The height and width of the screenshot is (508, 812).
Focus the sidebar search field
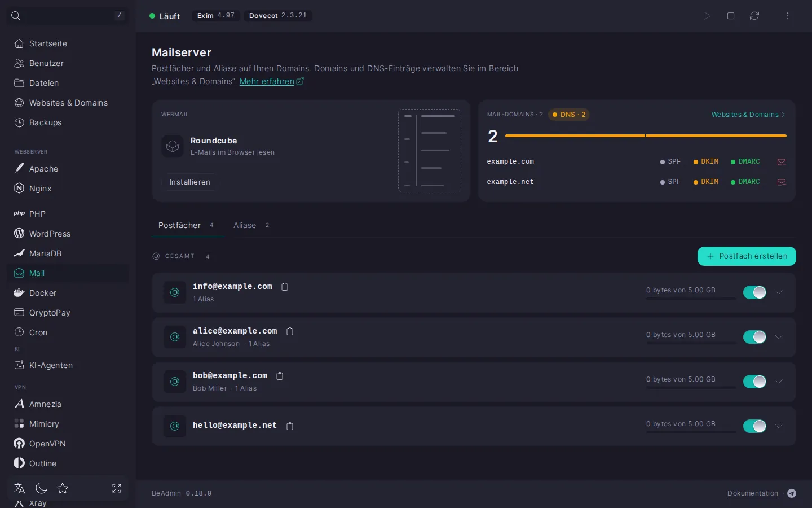point(68,16)
